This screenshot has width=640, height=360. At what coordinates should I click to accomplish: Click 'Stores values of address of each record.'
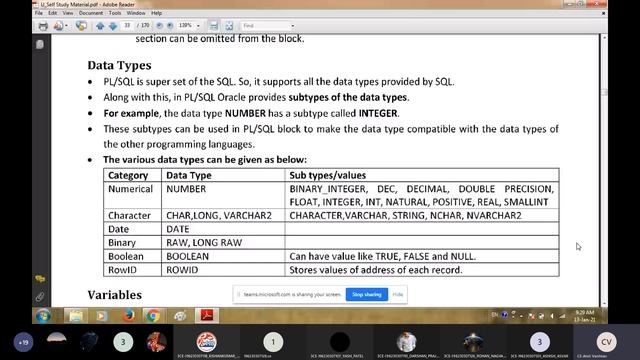click(376, 270)
